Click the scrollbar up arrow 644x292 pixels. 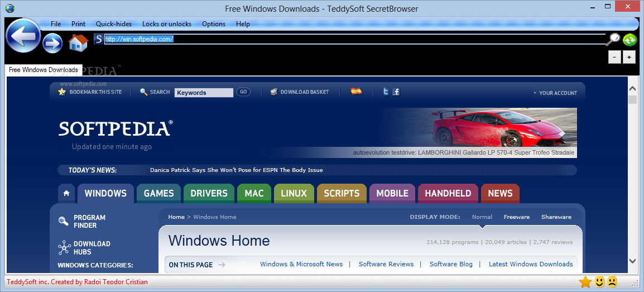632,88
